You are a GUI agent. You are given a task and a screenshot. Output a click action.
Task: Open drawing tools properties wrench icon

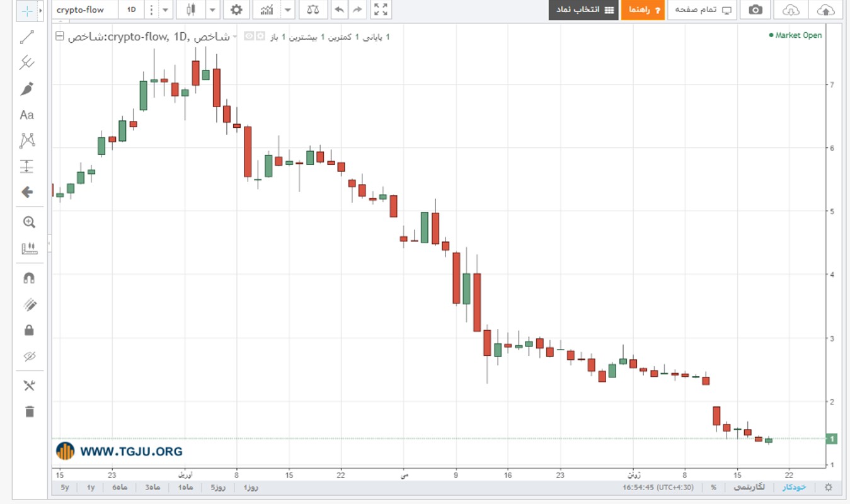click(x=29, y=386)
